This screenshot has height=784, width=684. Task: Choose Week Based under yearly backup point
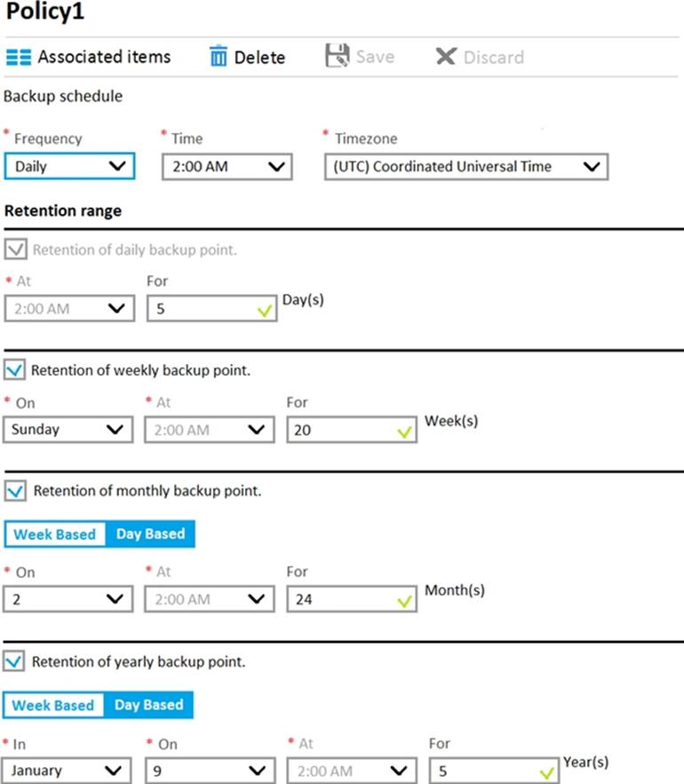(x=53, y=705)
